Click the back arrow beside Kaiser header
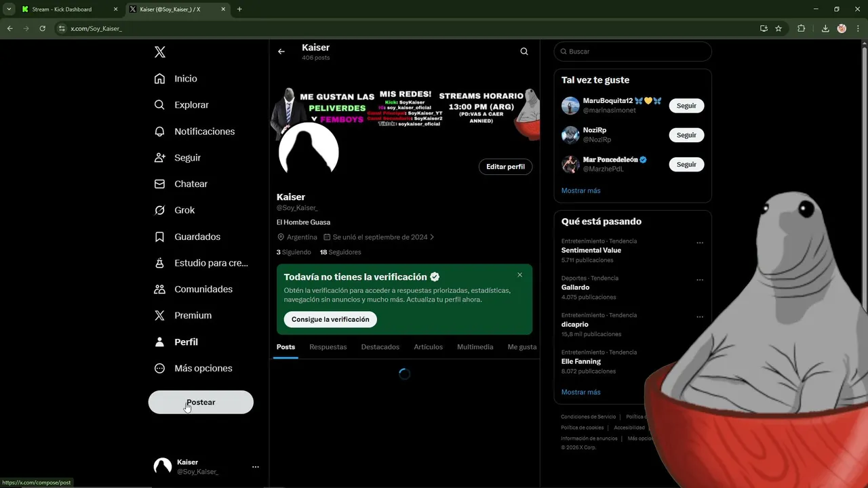This screenshot has width=868, height=488. coord(281,52)
